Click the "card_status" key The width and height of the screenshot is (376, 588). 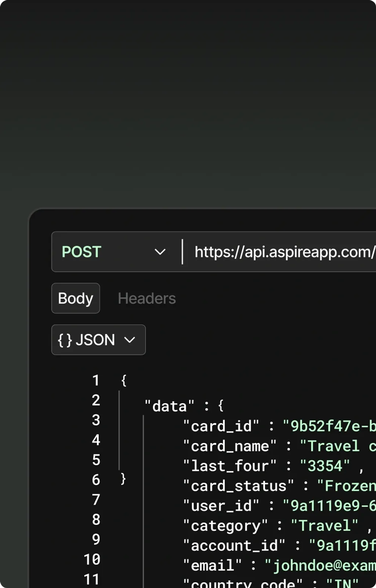coord(238,486)
